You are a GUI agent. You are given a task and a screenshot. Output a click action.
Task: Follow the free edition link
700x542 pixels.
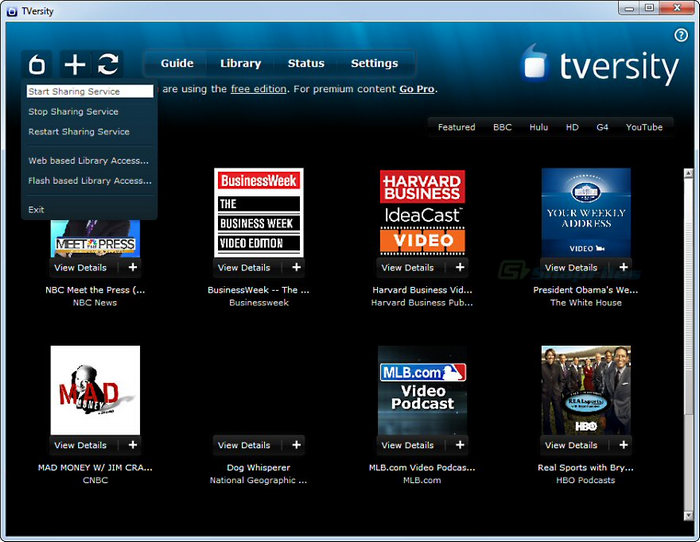click(258, 89)
